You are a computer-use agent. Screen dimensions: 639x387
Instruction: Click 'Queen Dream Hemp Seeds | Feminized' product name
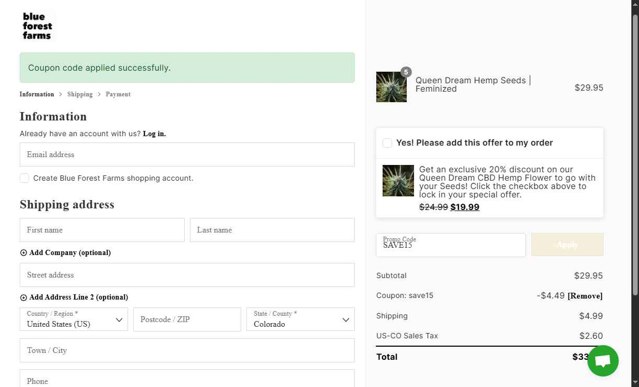click(x=473, y=84)
